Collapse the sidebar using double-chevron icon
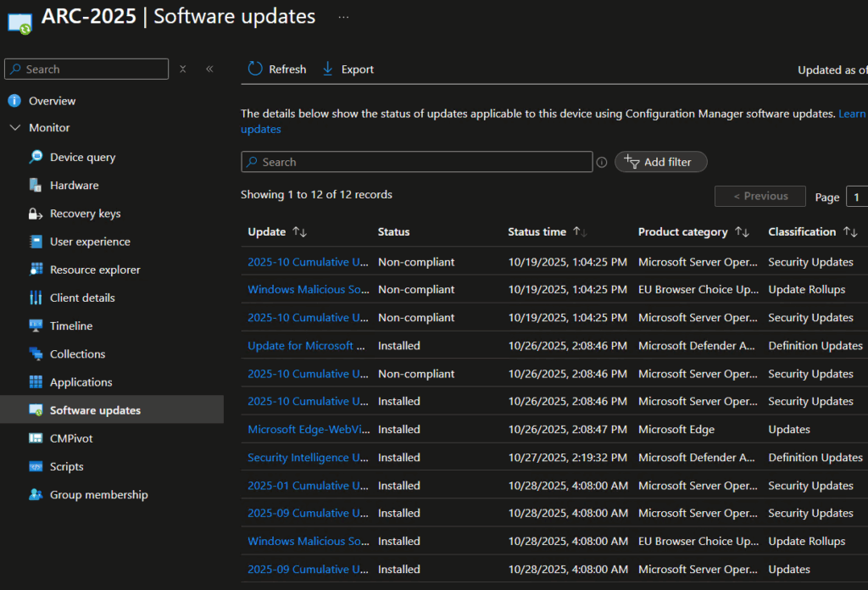This screenshot has width=868, height=590. tap(209, 70)
